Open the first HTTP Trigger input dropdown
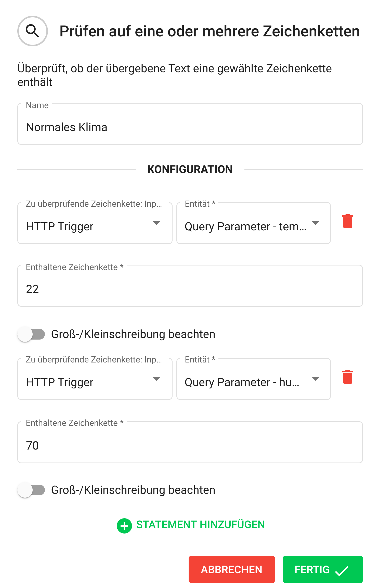379x588 pixels. [x=95, y=223]
